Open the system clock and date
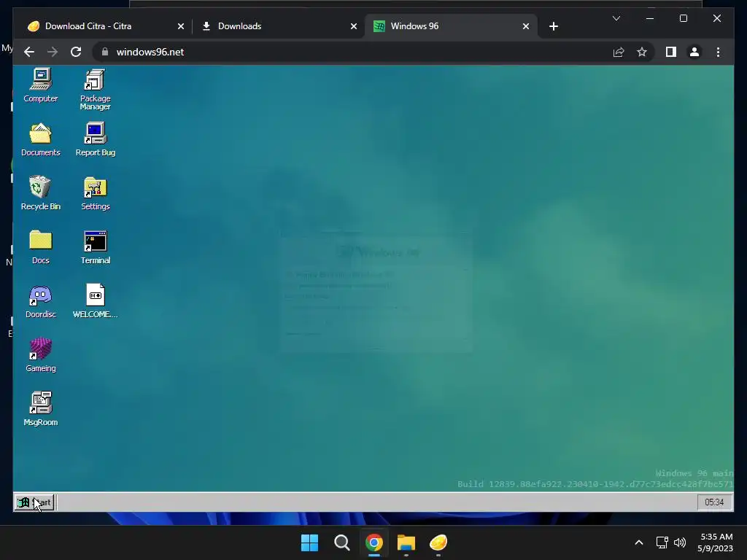Screen dimensions: 747x560 pos(715,542)
